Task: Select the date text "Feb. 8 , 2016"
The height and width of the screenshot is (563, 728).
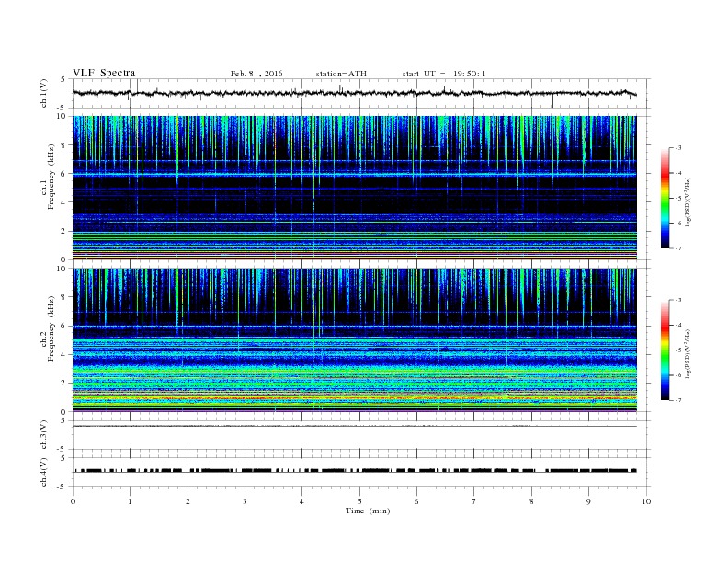Action: [256, 74]
